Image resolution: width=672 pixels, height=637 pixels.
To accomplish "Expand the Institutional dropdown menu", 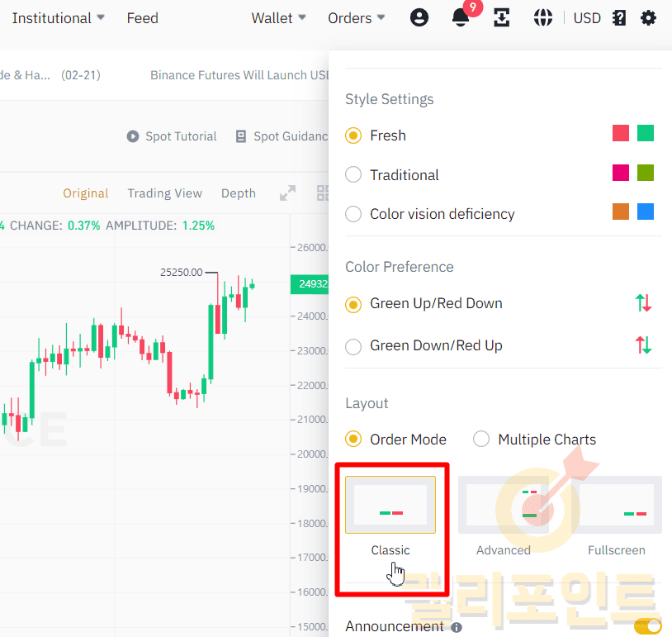I will [x=58, y=17].
